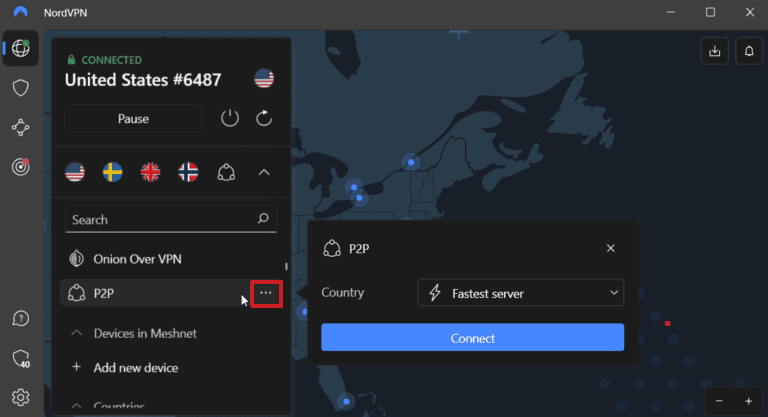The width and height of the screenshot is (768, 417).
Task: Click the download icon at top right
Action: (x=714, y=49)
